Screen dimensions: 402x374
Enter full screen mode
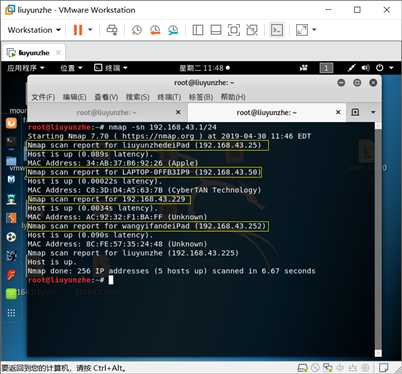coord(234,30)
